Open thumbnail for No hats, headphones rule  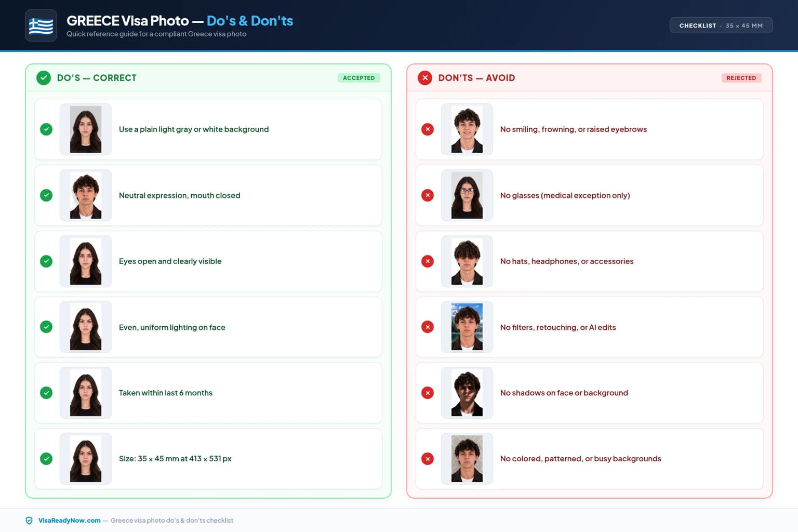pyautogui.click(x=467, y=261)
